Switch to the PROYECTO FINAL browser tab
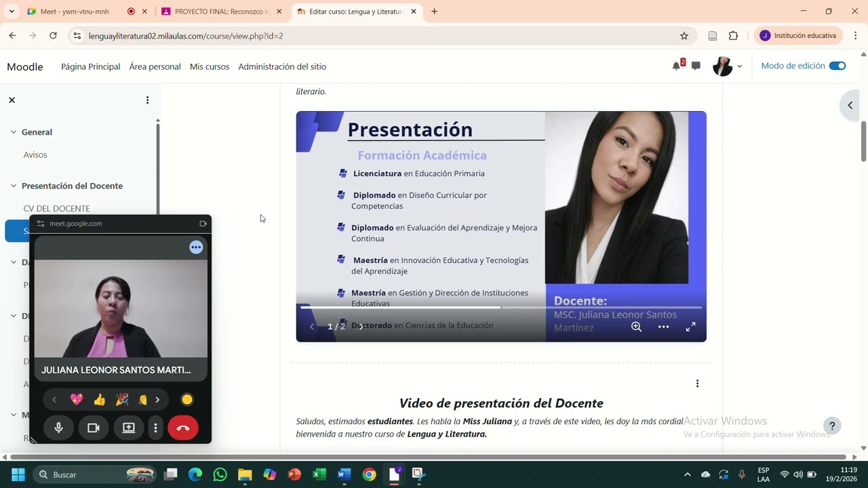Image resolution: width=868 pixels, height=488 pixels. 221,12
